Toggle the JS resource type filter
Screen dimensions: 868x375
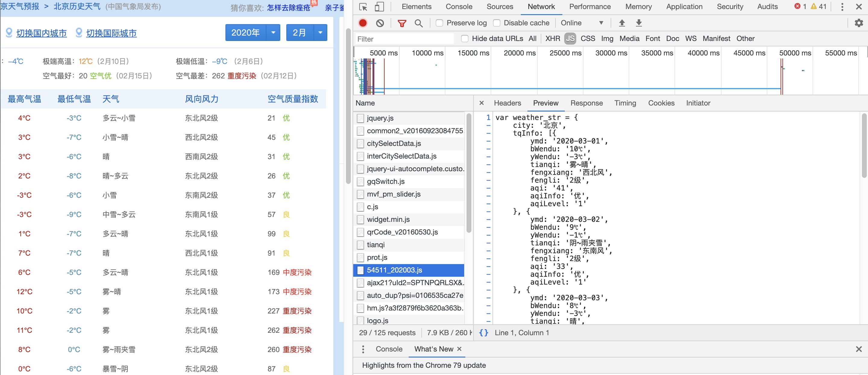(x=570, y=38)
